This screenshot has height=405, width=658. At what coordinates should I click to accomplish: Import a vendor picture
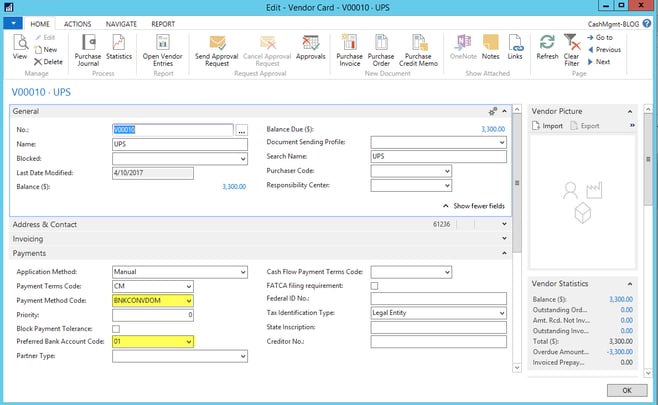547,126
